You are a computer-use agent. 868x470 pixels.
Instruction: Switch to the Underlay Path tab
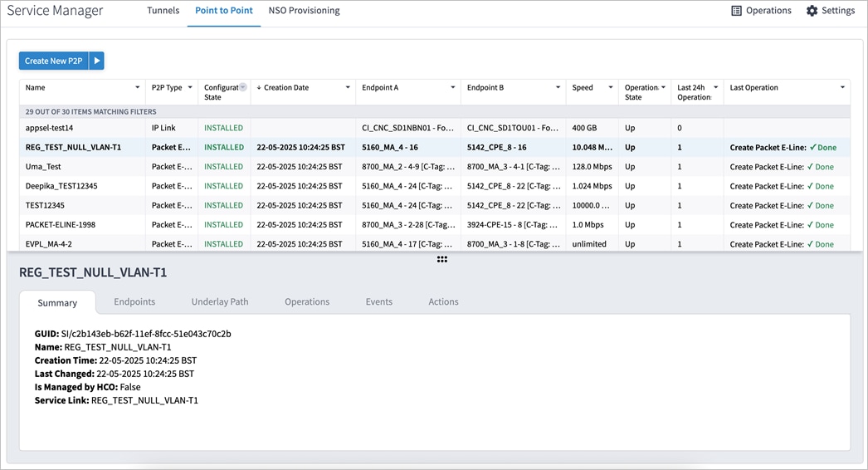tap(220, 302)
